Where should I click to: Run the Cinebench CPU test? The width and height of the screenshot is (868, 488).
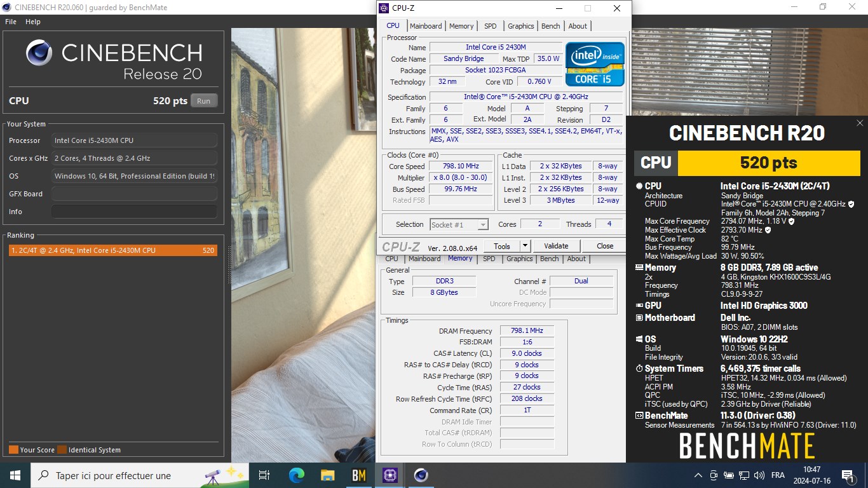point(203,101)
